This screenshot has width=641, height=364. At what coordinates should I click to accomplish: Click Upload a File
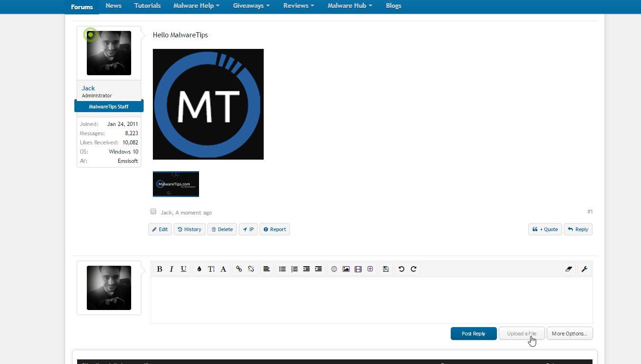click(x=522, y=334)
